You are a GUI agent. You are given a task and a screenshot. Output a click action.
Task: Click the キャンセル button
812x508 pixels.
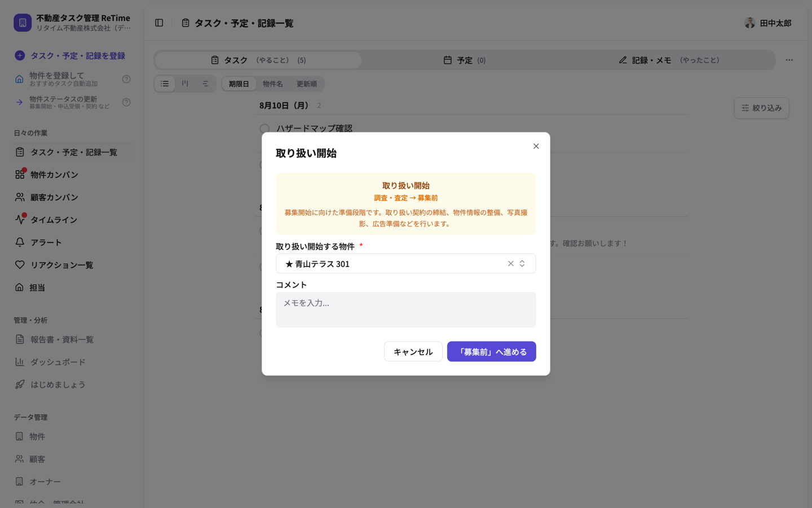tap(413, 352)
